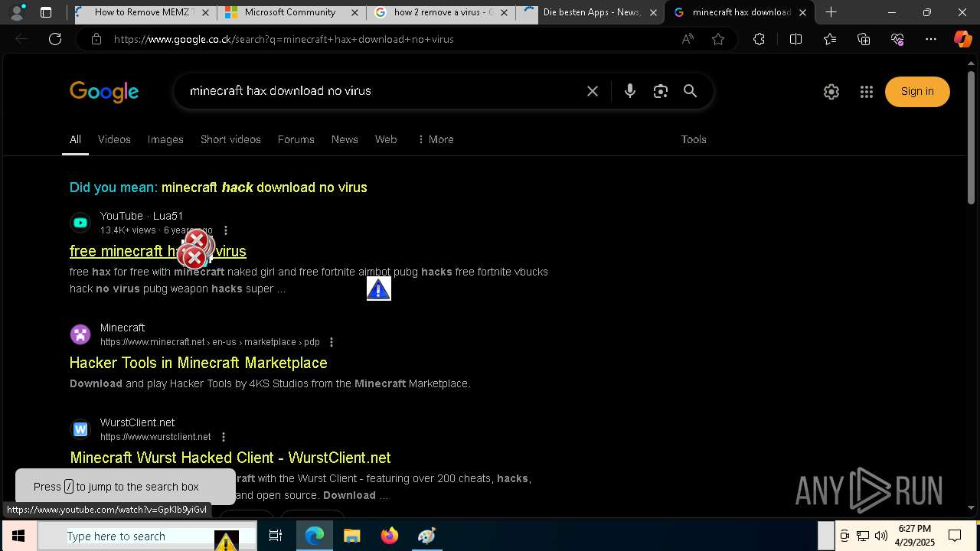980x551 pixels.
Task: Open Task View on taskbar
Action: [x=276, y=536]
